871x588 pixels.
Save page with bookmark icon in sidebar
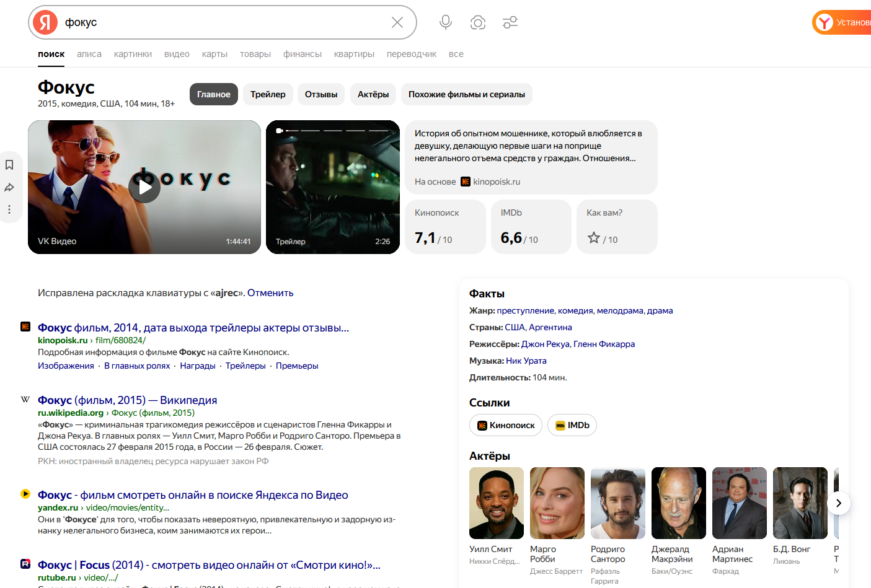click(9, 165)
